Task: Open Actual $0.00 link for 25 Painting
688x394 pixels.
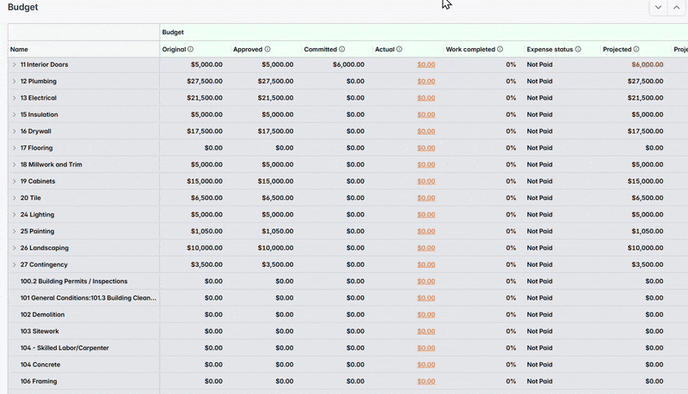Action: pyautogui.click(x=426, y=231)
